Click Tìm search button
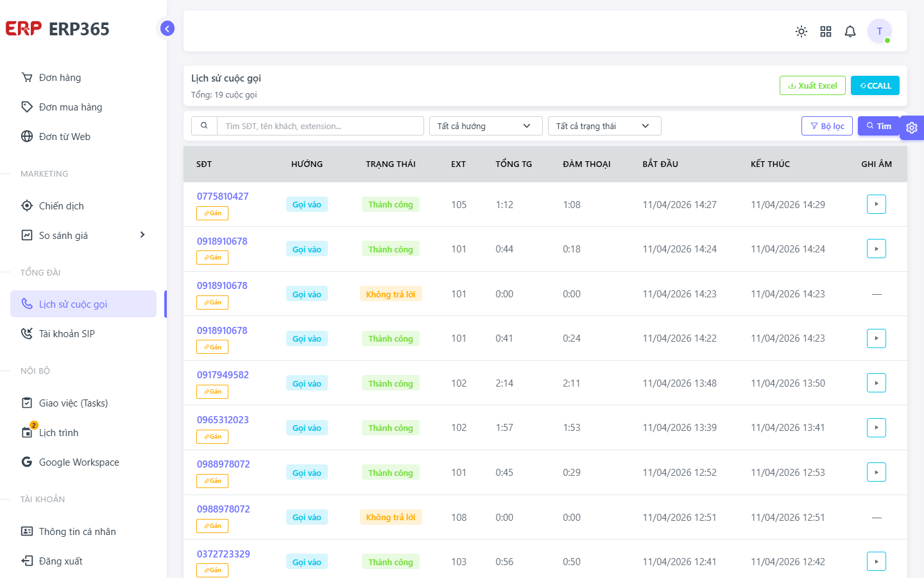Image resolution: width=924 pixels, height=578 pixels. (878, 126)
